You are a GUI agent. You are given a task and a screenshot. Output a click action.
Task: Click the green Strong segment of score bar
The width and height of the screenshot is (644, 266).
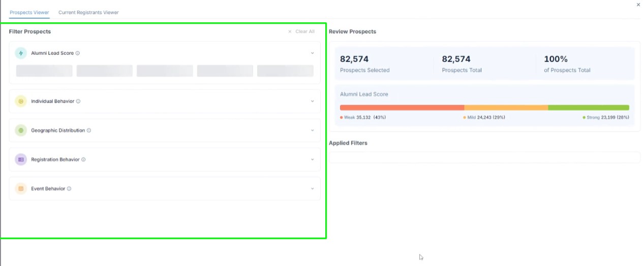point(588,108)
